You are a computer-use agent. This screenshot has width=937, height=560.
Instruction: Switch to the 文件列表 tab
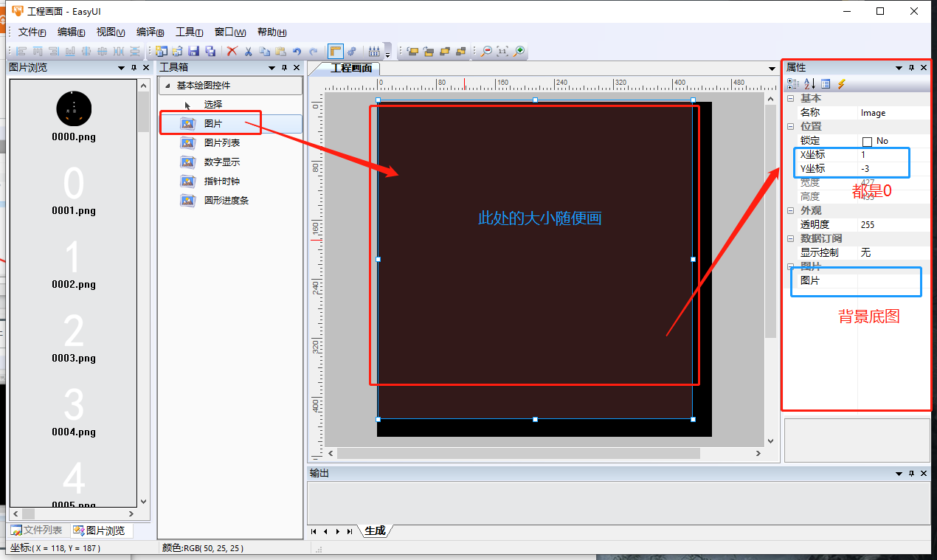(38, 530)
